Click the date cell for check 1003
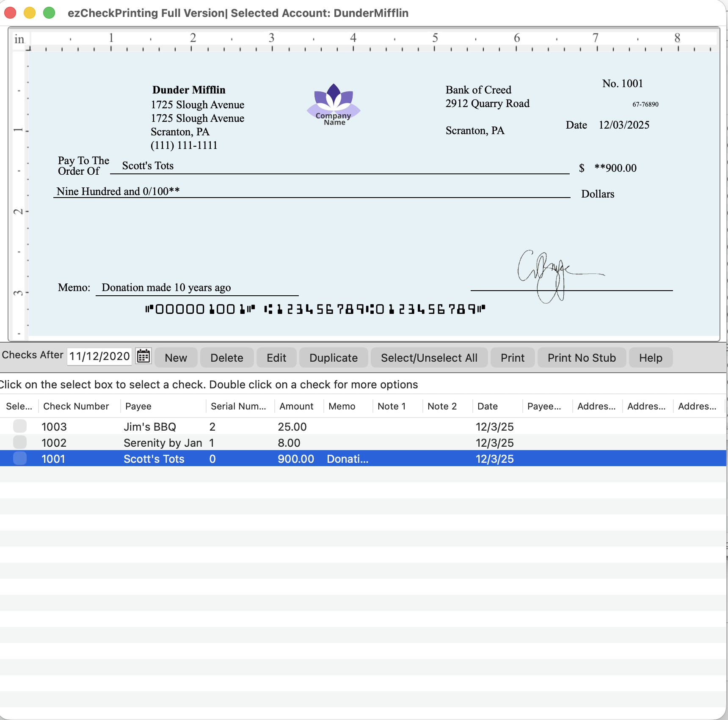Image resolution: width=728 pixels, height=720 pixels. tap(495, 427)
